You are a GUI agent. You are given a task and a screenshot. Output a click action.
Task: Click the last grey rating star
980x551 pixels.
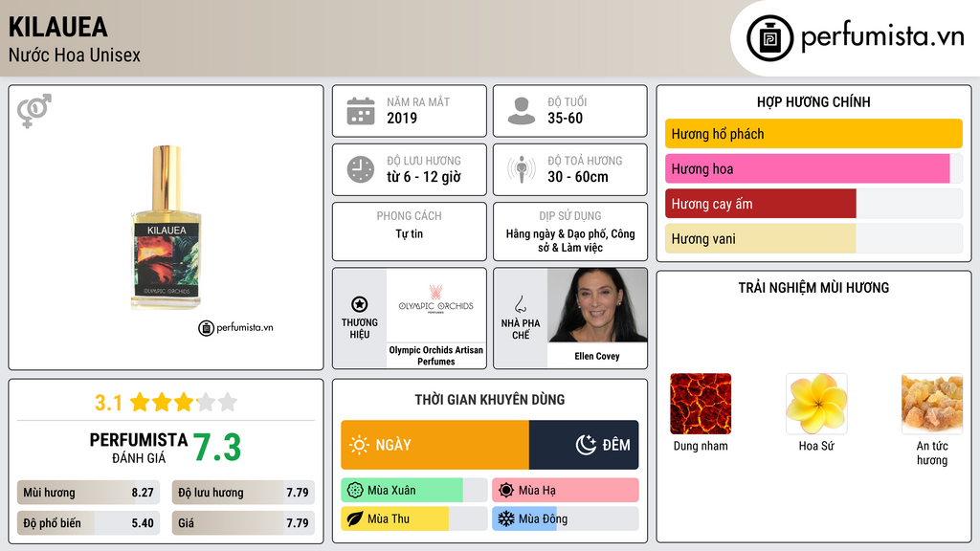click(228, 402)
